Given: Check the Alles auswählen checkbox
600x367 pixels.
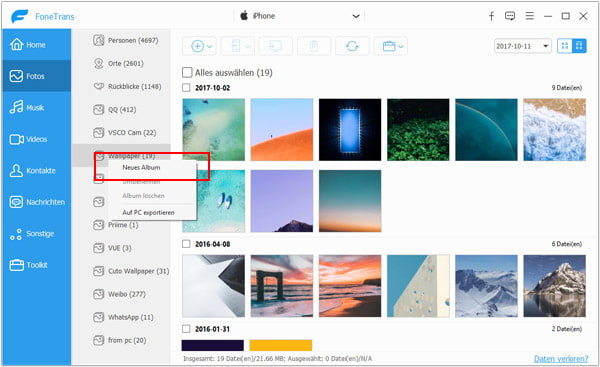Looking at the screenshot, I should click(x=187, y=72).
